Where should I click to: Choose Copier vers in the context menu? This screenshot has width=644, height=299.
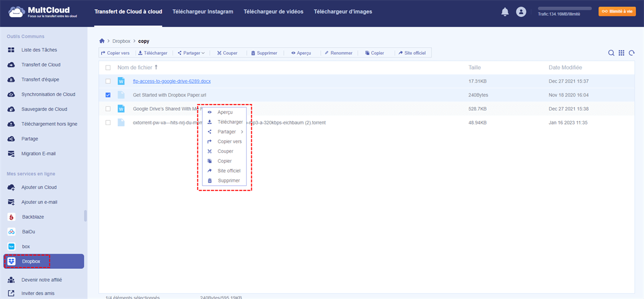(224, 141)
